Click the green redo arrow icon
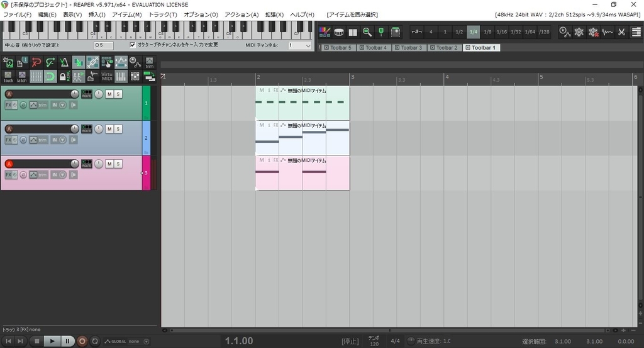 click(x=50, y=62)
